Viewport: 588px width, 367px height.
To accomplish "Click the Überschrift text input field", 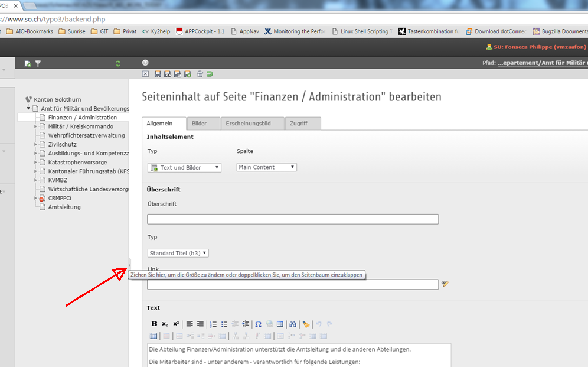I will click(292, 219).
